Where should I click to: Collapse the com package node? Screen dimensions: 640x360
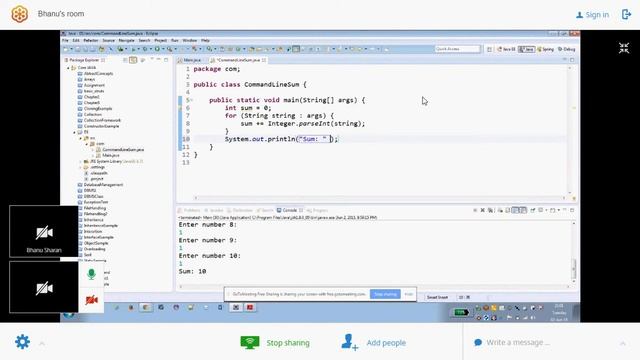click(x=87, y=144)
